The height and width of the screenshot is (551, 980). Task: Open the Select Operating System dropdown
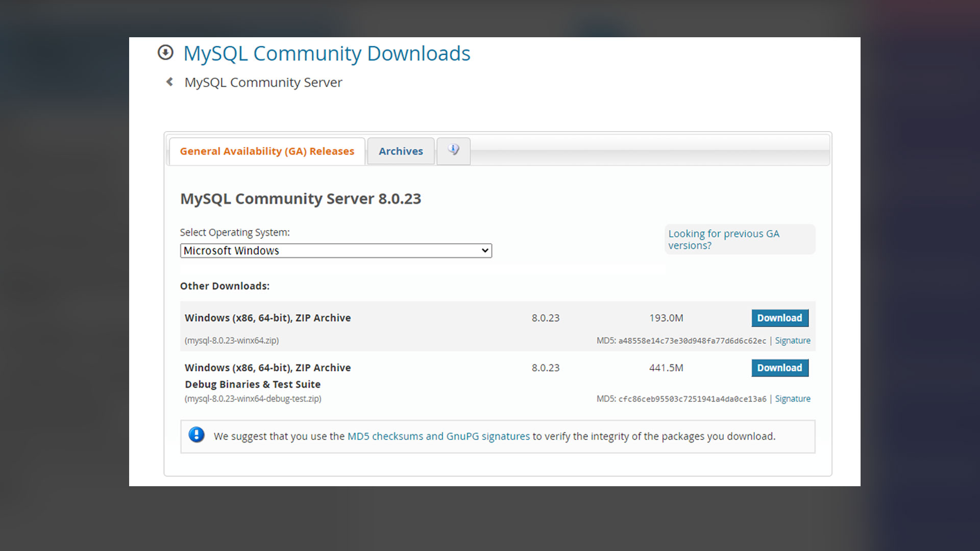coord(336,251)
